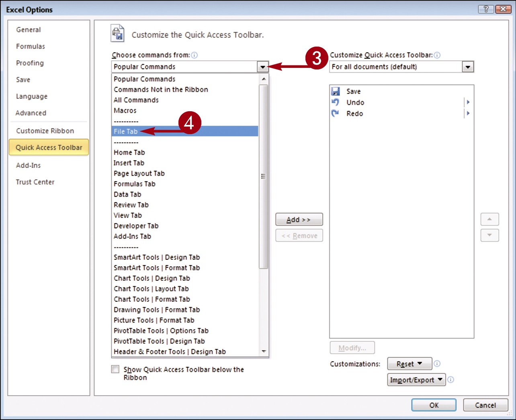
Task: Open the Import/Export dropdown button
Action: pyautogui.click(x=416, y=380)
